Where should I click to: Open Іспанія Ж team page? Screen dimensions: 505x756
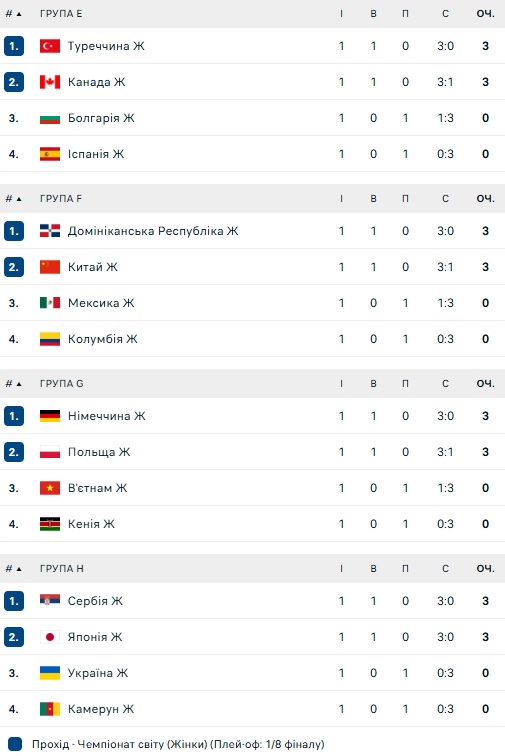96,154
